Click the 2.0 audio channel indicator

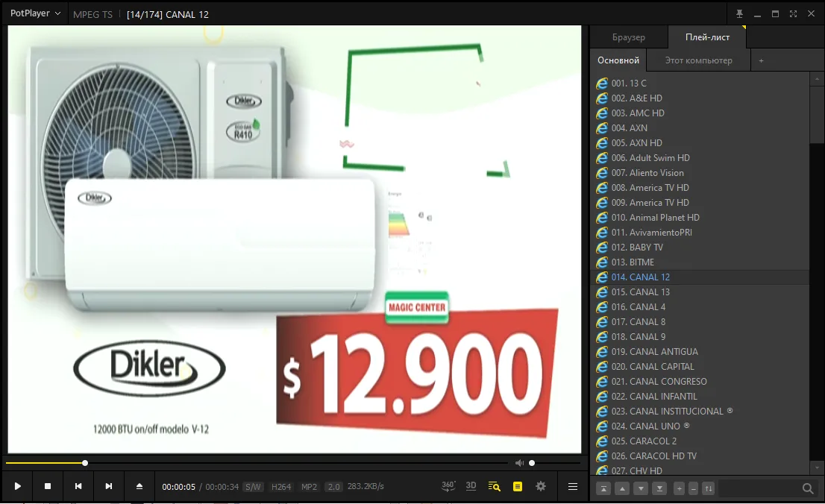[334, 487]
